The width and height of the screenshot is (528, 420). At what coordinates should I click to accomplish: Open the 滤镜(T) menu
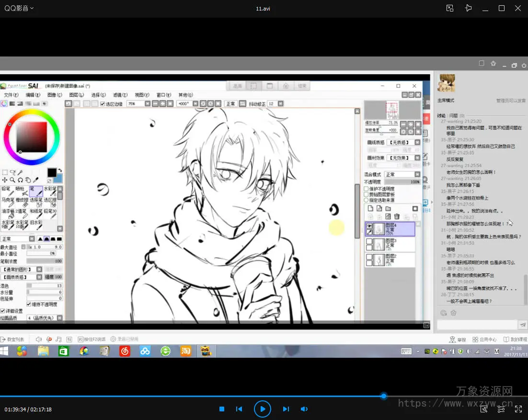click(x=120, y=95)
